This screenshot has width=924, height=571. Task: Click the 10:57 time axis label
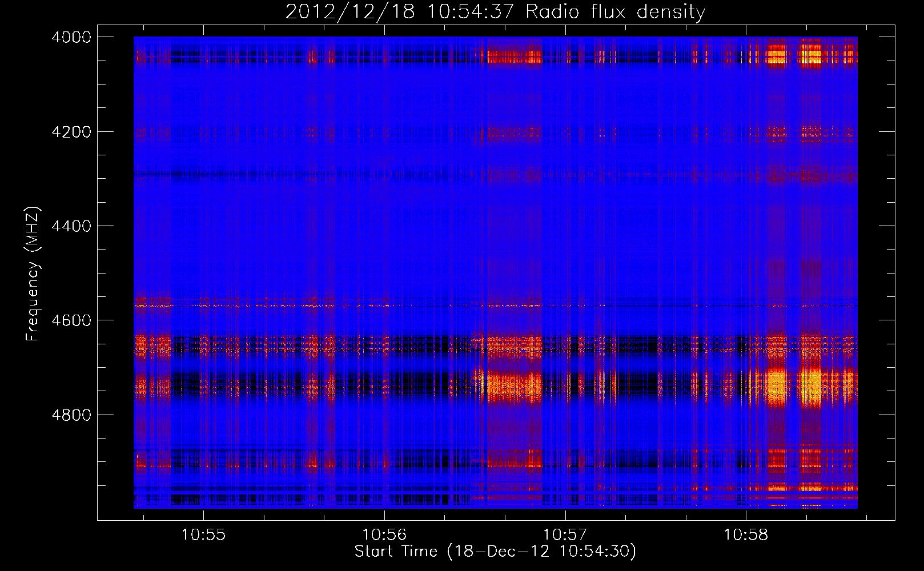pos(565,534)
